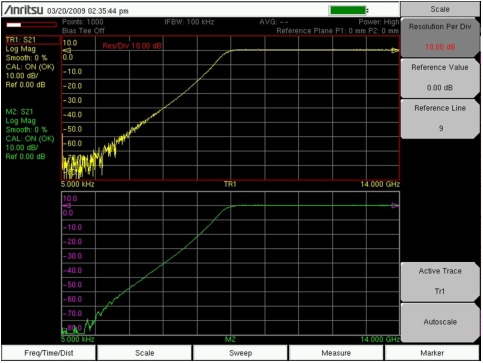Open the Resolution Per Div setting

440,37
